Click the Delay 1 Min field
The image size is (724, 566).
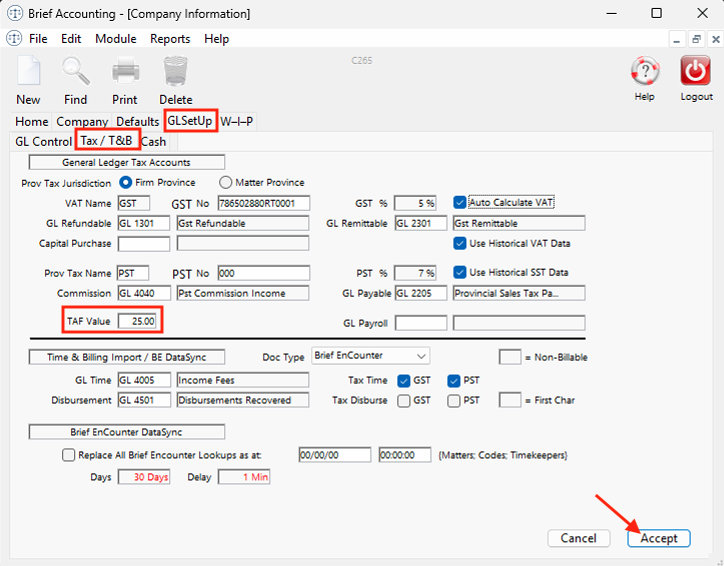click(x=244, y=477)
